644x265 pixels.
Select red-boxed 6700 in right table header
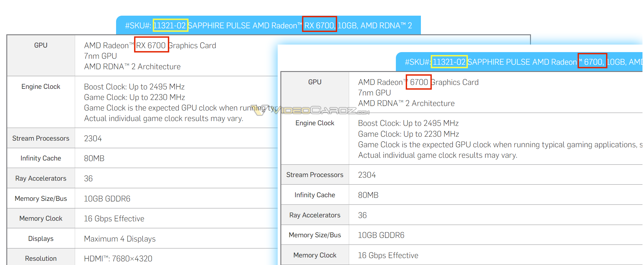point(593,62)
